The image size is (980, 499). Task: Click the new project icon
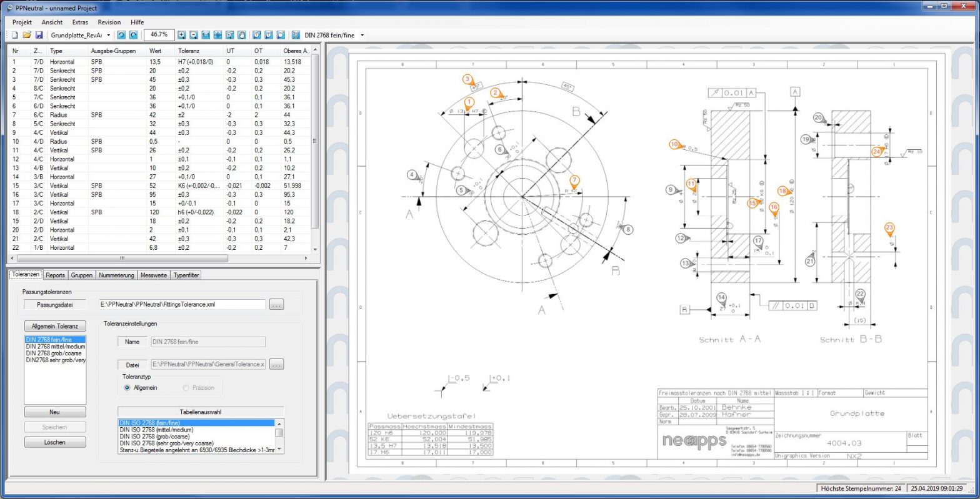pyautogui.click(x=14, y=36)
